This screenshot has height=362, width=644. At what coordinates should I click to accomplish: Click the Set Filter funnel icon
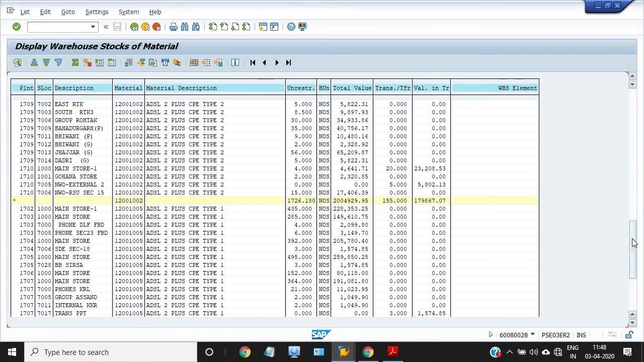click(58, 62)
